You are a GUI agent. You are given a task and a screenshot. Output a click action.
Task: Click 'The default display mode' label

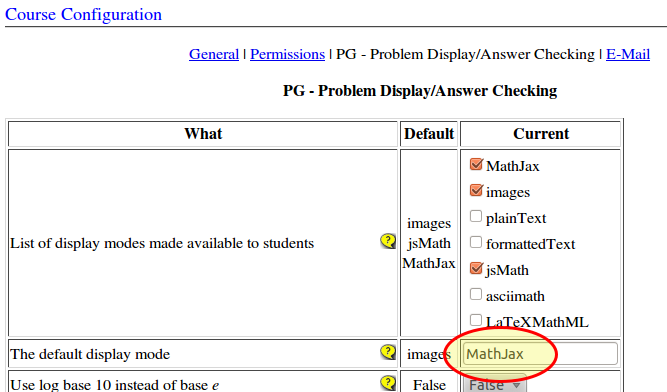tap(90, 354)
